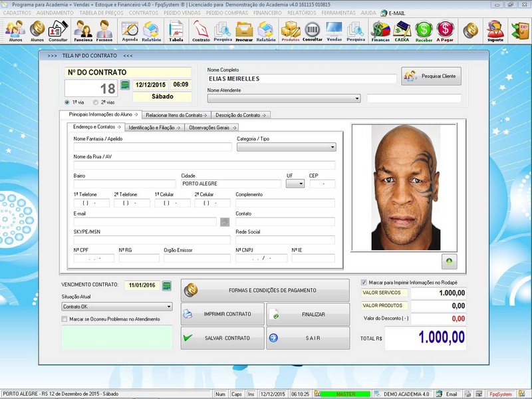Expand the Nome Atendente dropdown
Viewport: 532px width, 399px height.
(x=357, y=98)
